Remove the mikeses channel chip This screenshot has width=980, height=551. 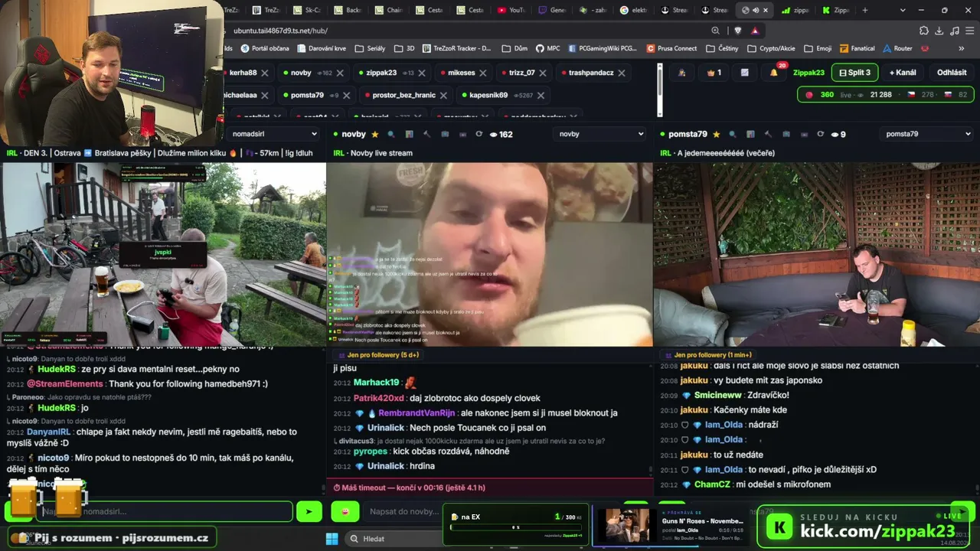click(x=483, y=73)
